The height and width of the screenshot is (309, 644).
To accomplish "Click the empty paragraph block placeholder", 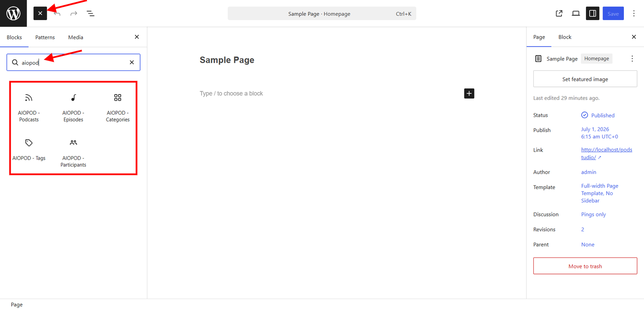I will (x=231, y=93).
